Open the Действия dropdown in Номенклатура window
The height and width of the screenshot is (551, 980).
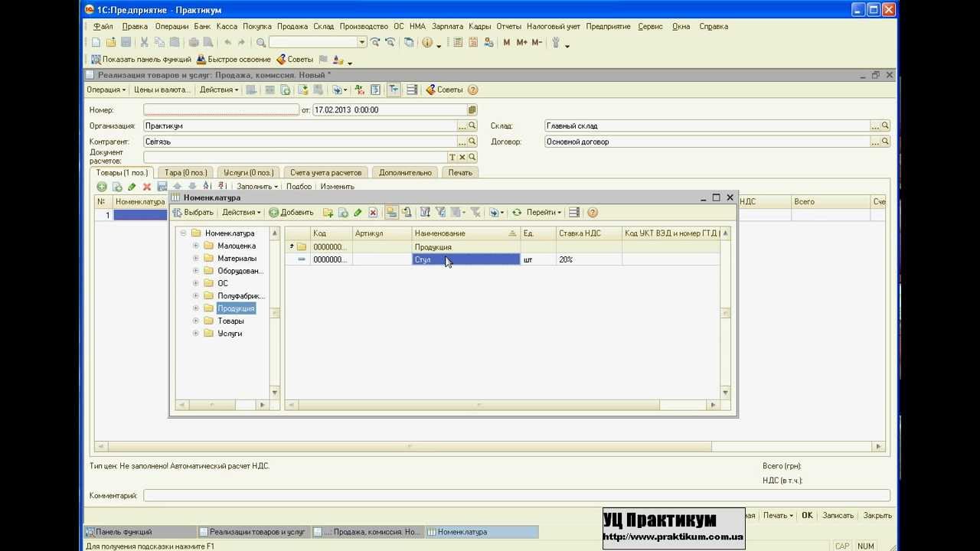(x=241, y=212)
